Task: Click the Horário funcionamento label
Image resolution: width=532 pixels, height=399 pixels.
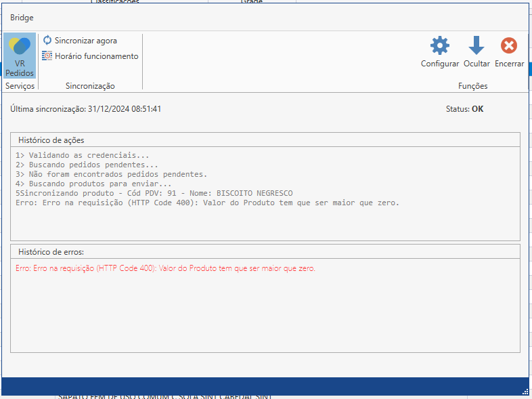Action: point(97,56)
